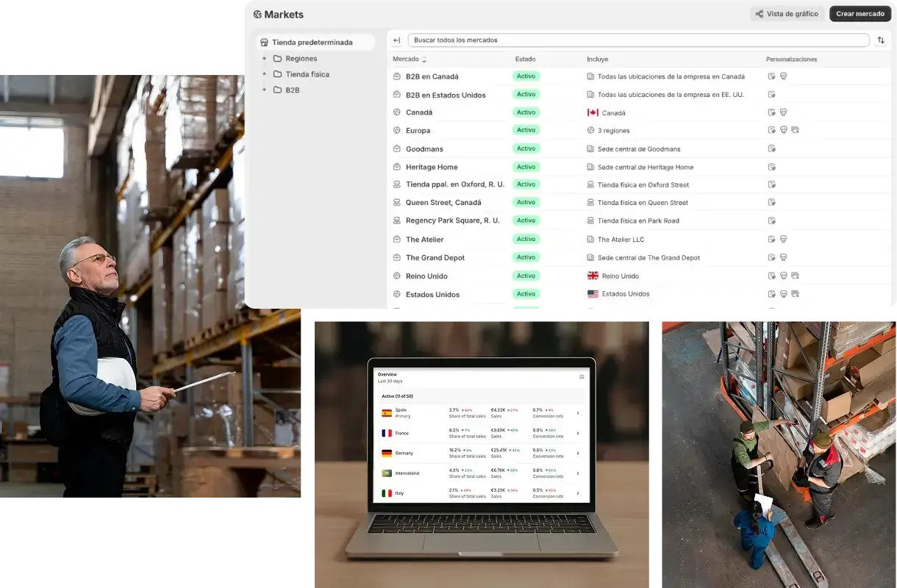
Task: Click the Incluye column header
Action: click(598, 60)
